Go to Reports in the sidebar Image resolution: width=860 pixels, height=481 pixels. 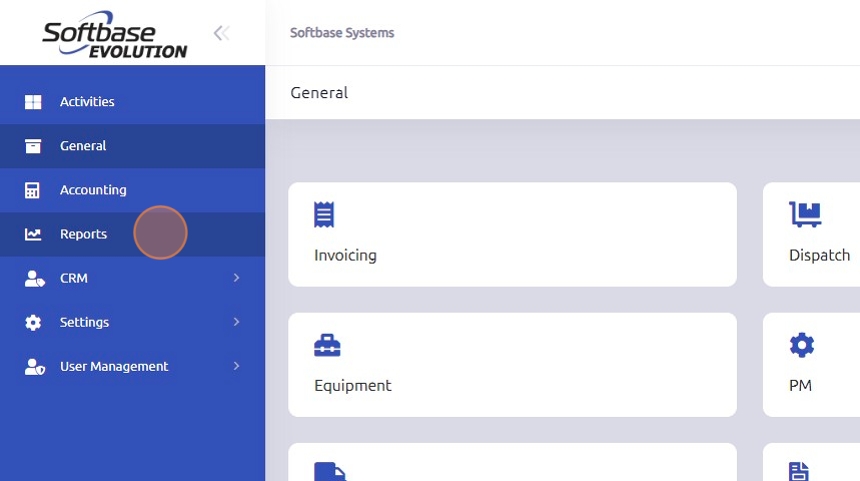[132, 234]
